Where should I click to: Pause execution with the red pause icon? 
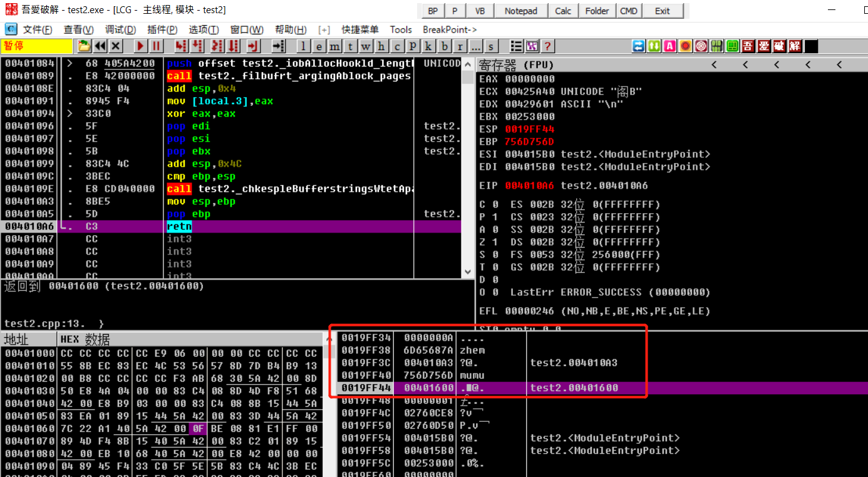pyautogui.click(x=156, y=46)
